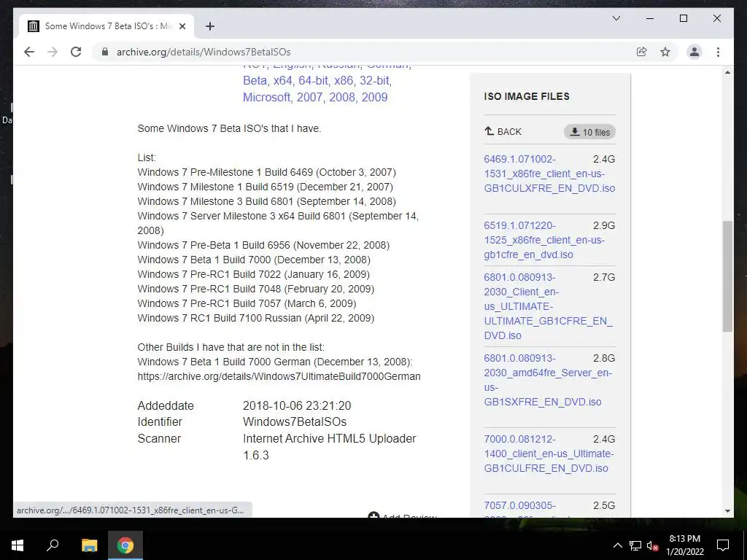747x560 pixels.
Task: Click the x64 topic tag link
Action: point(282,80)
